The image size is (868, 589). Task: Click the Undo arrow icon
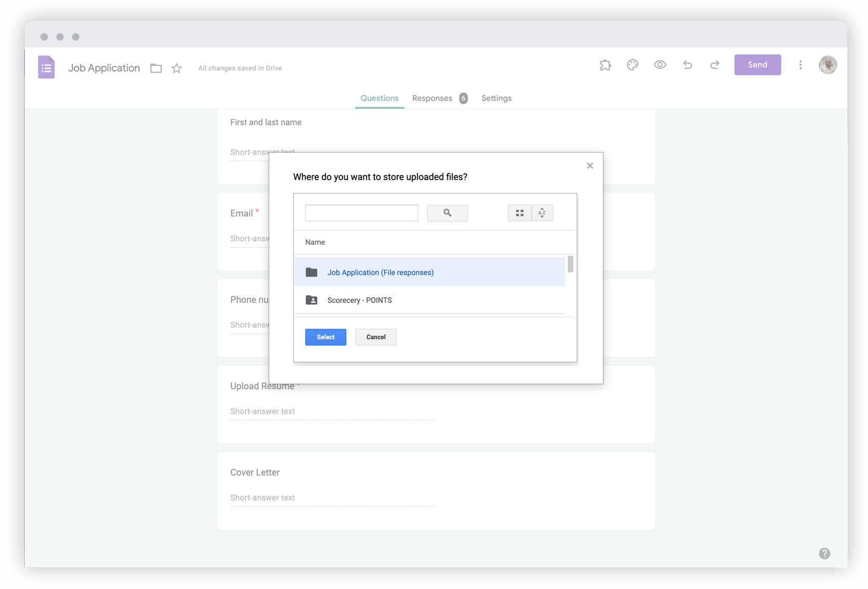[687, 65]
